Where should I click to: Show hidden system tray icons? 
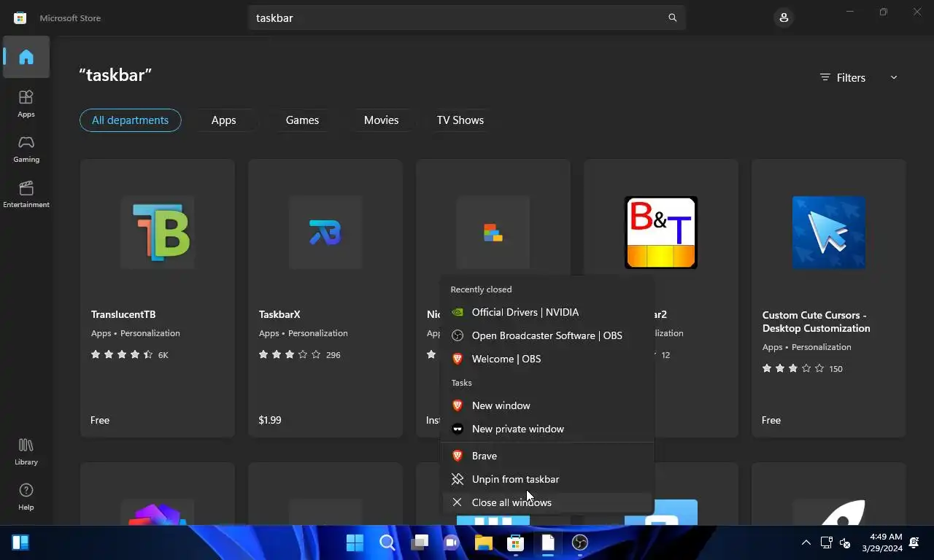click(806, 542)
